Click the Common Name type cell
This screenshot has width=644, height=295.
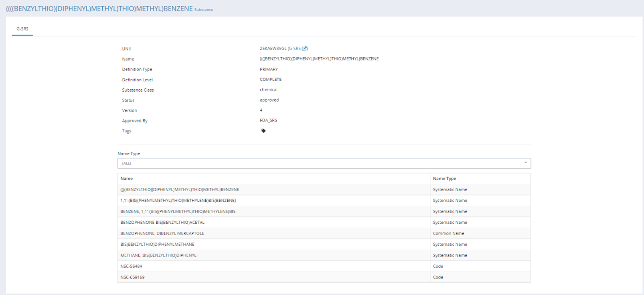(x=448, y=233)
